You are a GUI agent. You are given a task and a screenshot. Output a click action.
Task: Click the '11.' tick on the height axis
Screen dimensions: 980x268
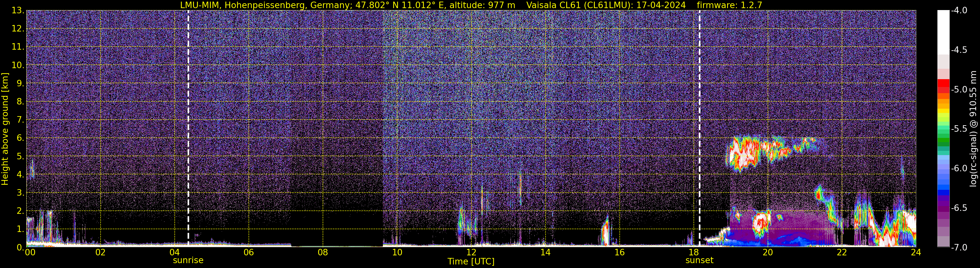click(18, 47)
